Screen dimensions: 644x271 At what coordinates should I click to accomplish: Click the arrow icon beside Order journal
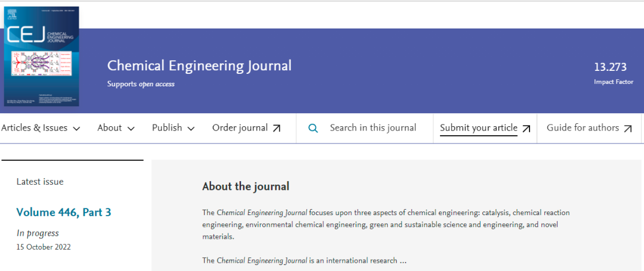tap(277, 129)
